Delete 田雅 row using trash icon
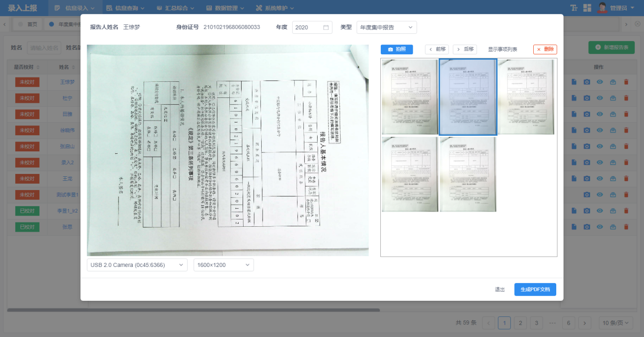Viewport: 644px width, 337px height. [x=626, y=114]
